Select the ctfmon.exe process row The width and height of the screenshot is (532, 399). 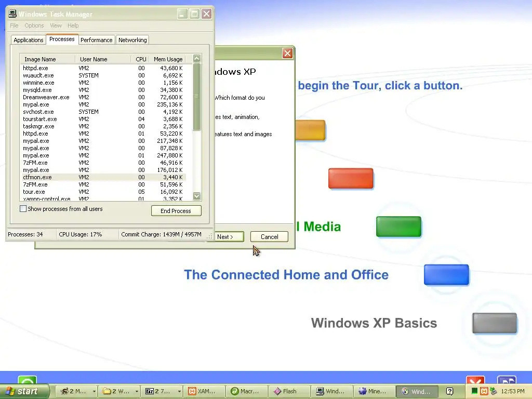coord(103,177)
